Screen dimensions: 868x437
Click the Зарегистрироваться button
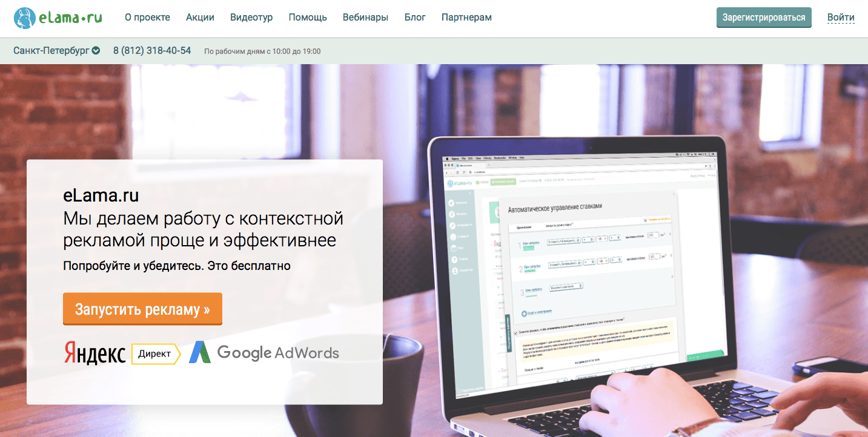[x=764, y=18]
